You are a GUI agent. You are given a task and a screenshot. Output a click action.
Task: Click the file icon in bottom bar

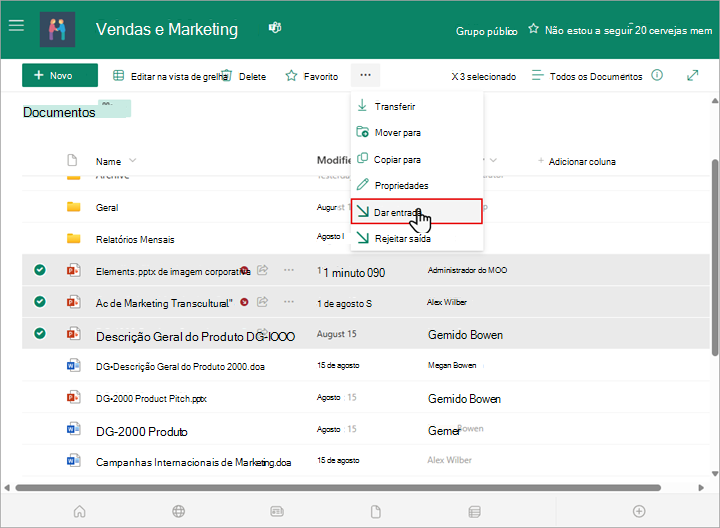click(376, 511)
